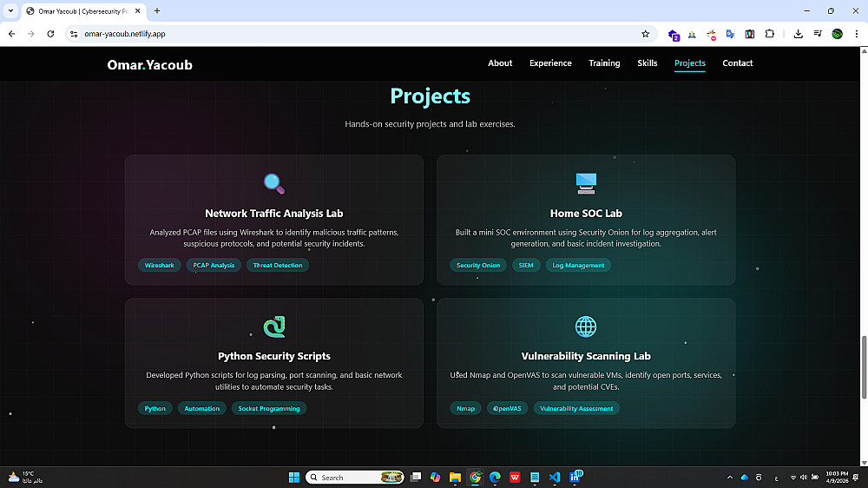
Task: Open the Skills nav item
Action: coord(648,63)
